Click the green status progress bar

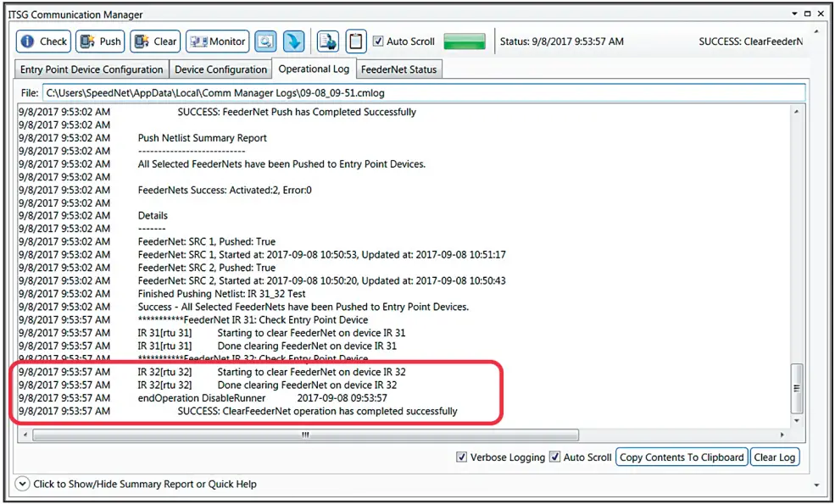[x=465, y=42]
